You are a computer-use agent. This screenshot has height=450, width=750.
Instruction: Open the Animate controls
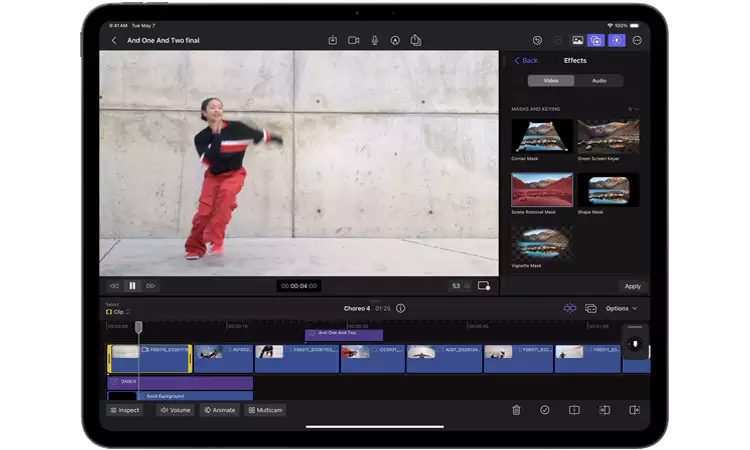coord(220,410)
